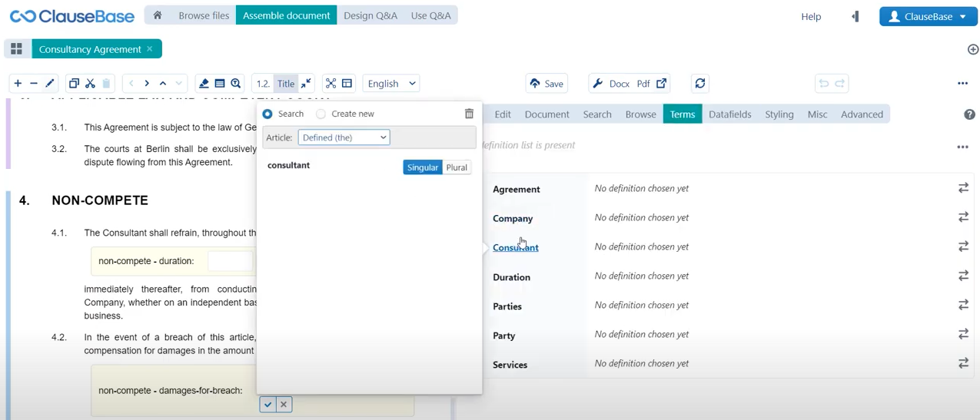
Task: Click the grid dashboard icon beside document tab
Action: pos(16,49)
